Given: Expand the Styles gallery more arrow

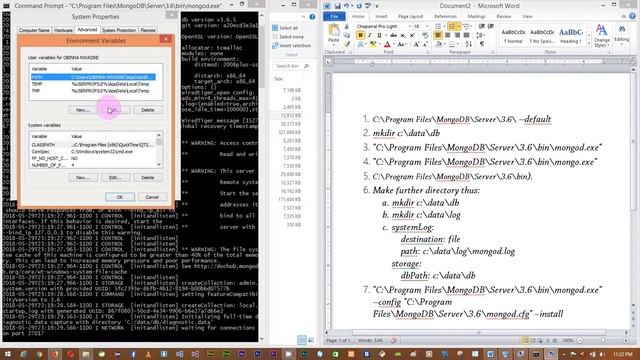Looking at the screenshot, I should point(589,44).
